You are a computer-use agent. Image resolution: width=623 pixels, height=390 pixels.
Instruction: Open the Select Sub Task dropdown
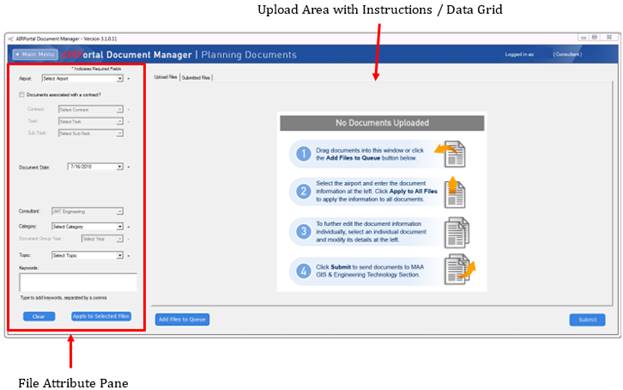(x=91, y=133)
